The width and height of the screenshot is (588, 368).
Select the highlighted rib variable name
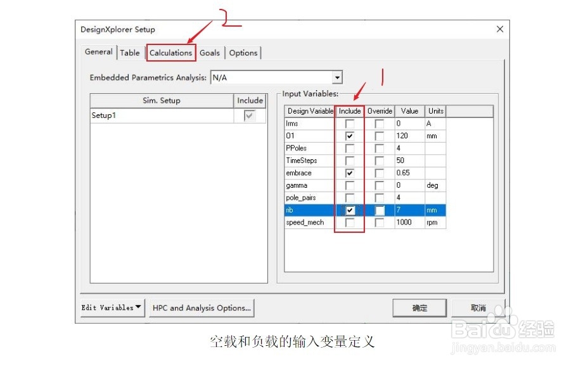pos(289,210)
